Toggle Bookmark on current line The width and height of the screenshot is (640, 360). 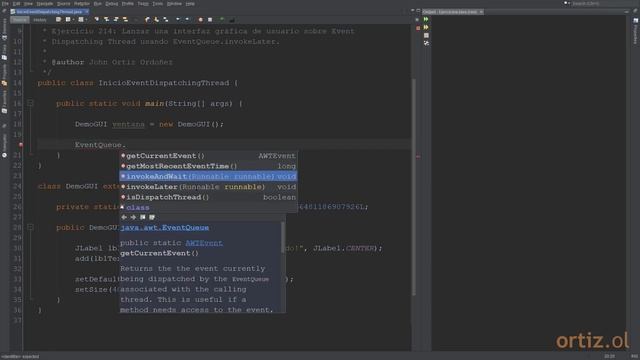pyautogui.click(x=166, y=20)
